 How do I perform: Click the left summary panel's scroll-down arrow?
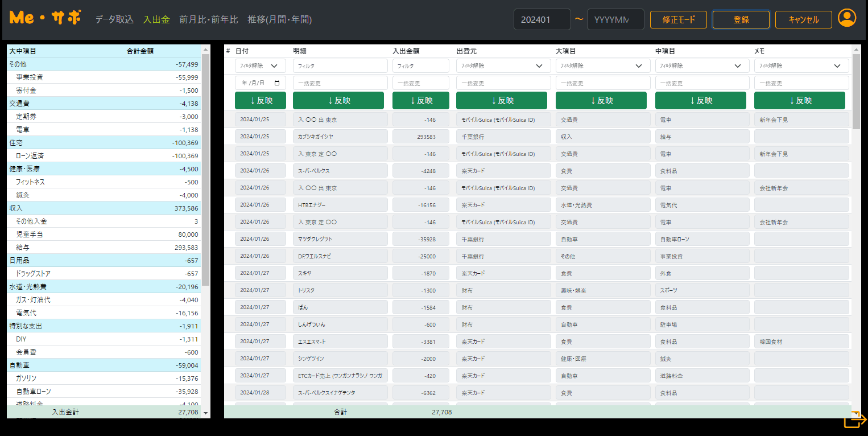pyautogui.click(x=206, y=413)
